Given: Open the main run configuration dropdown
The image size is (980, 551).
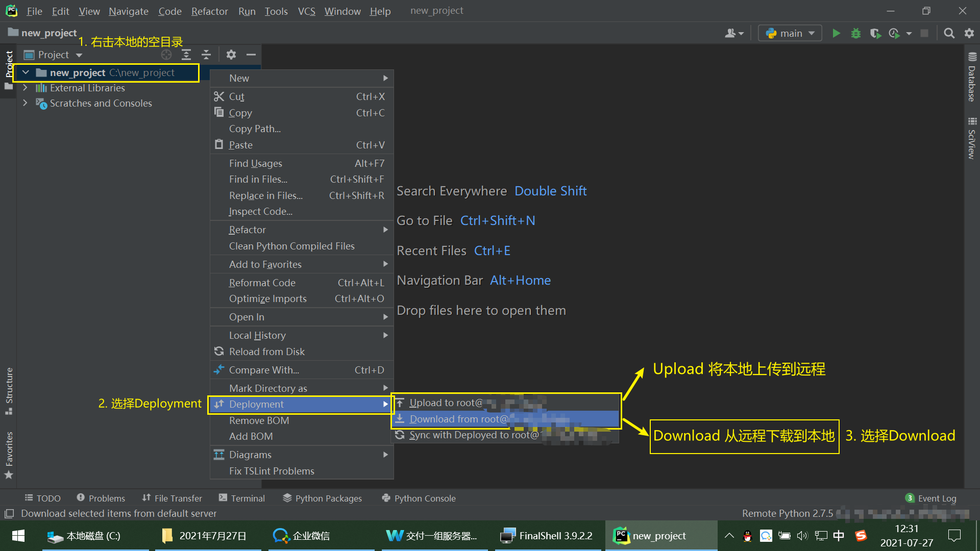Looking at the screenshot, I should pyautogui.click(x=790, y=33).
